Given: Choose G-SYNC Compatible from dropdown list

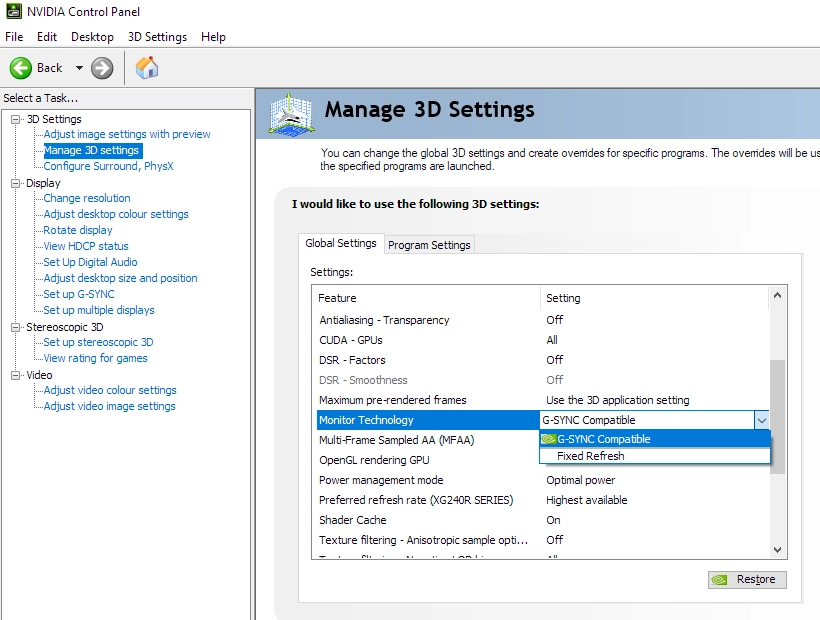Looking at the screenshot, I should (x=655, y=439).
